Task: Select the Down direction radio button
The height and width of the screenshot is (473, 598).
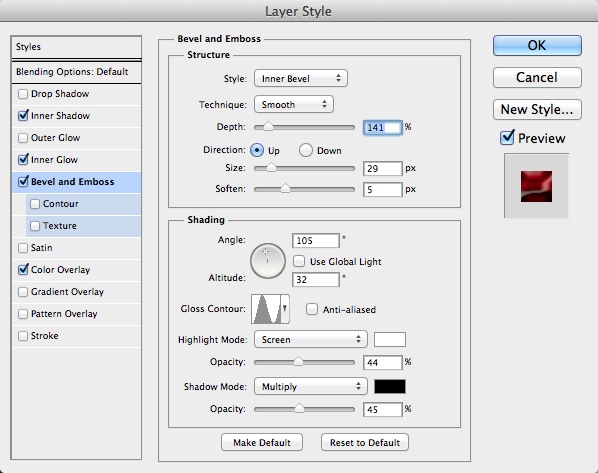Action: point(306,150)
